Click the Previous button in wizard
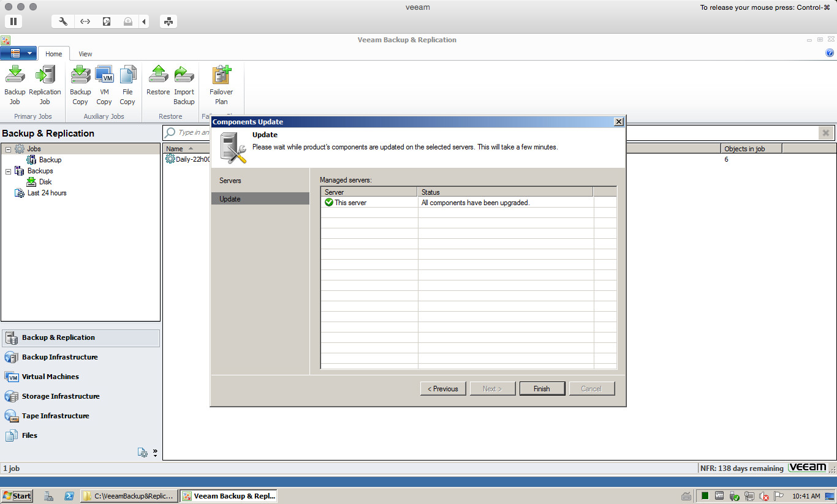The height and width of the screenshot is (504, 837). [x=443, y=389]
